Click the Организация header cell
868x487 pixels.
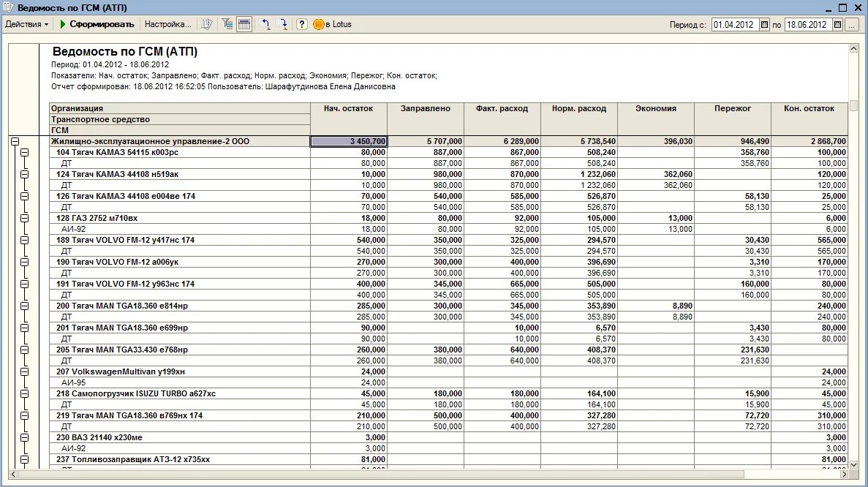click(x=179, y=108)
